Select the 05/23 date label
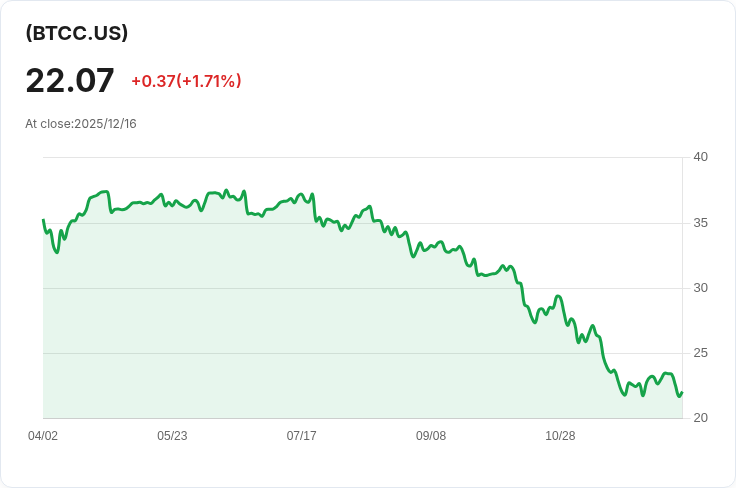This screenshot has width=736, height=488. click(172, 436)
